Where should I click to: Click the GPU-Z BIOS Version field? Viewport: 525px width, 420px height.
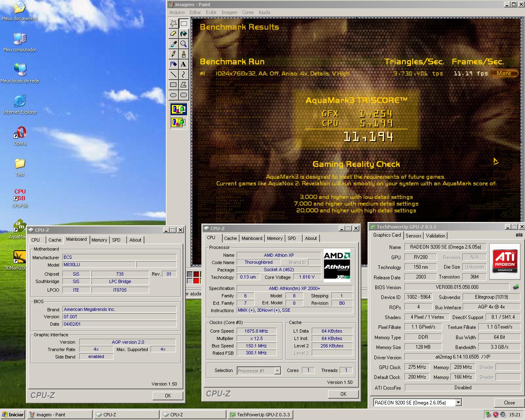click(457, 287)
